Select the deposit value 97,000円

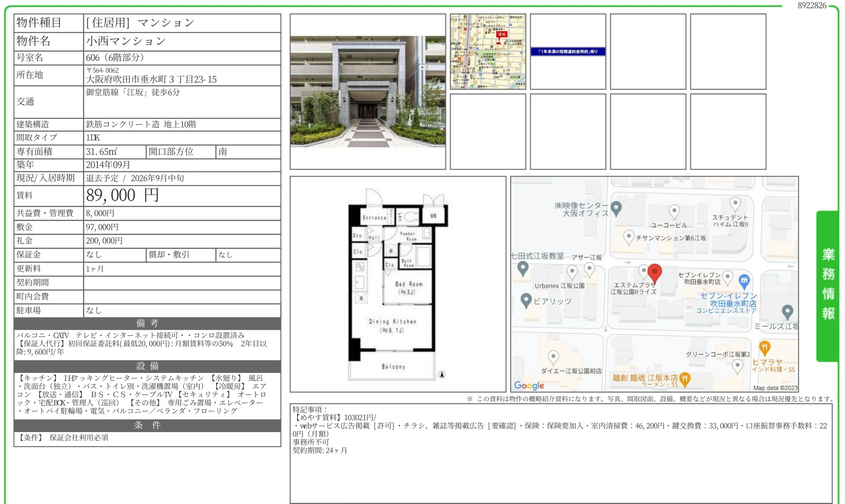[102, 227]
